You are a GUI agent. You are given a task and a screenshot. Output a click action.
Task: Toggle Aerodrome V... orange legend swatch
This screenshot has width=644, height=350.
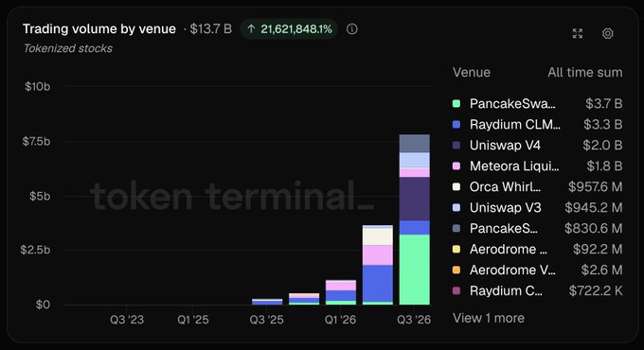[x=456, y=270]
